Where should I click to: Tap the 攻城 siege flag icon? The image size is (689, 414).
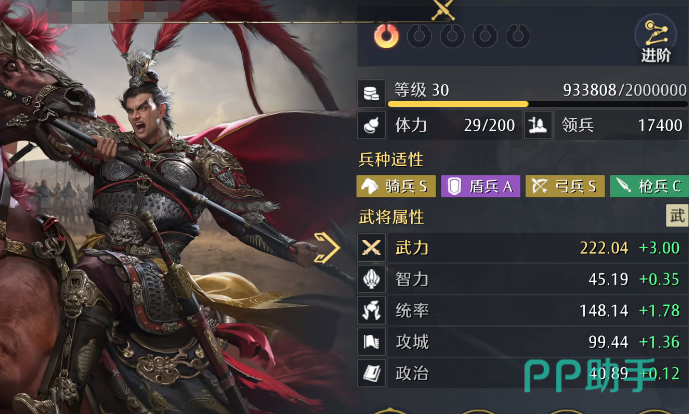coord(371,341)
